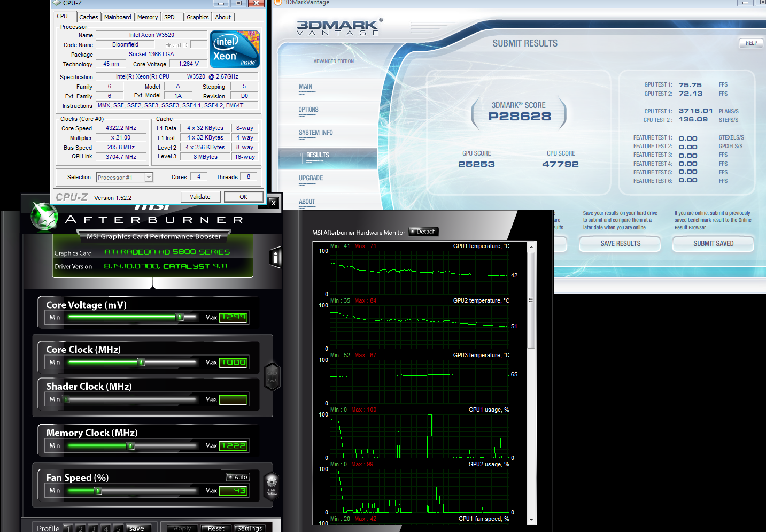Click Core Clock value field 1000
Screen dimensions: 766x532
[233, 362]
